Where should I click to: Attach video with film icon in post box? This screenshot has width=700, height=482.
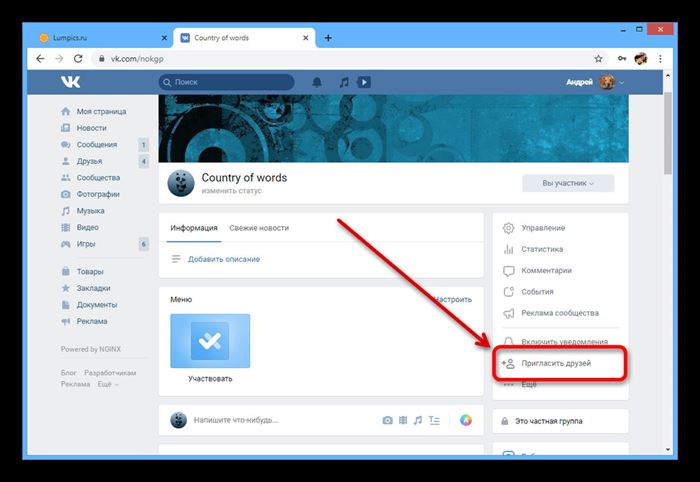[x=403, y=420]
